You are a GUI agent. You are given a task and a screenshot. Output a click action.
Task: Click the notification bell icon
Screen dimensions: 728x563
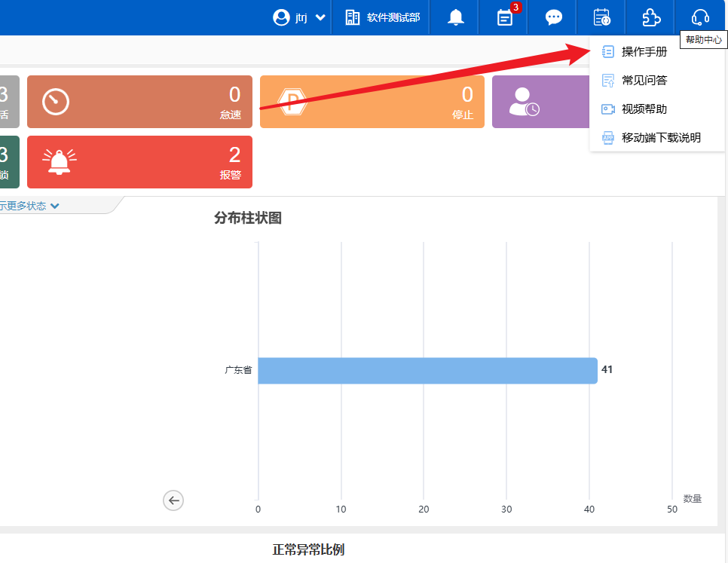coord(456,17)
